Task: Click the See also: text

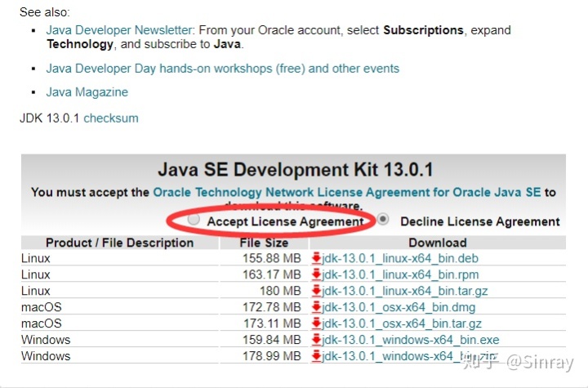Action: pos(45,12)
